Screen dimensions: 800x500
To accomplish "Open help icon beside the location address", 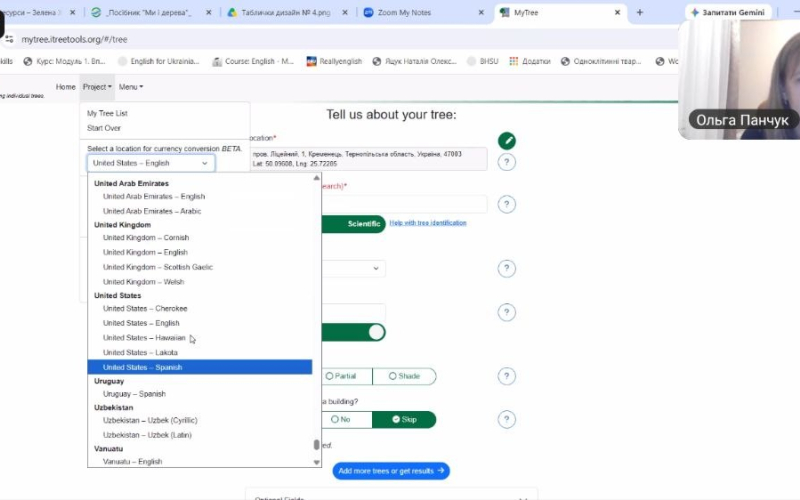I will [x=507, y=162].
